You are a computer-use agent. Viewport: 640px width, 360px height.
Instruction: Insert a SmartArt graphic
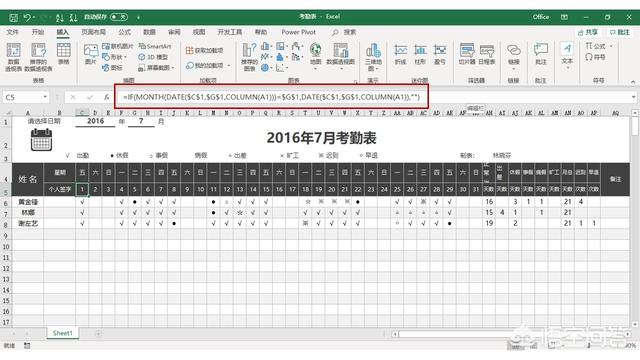pyautogui.click(x=155, y=46)
